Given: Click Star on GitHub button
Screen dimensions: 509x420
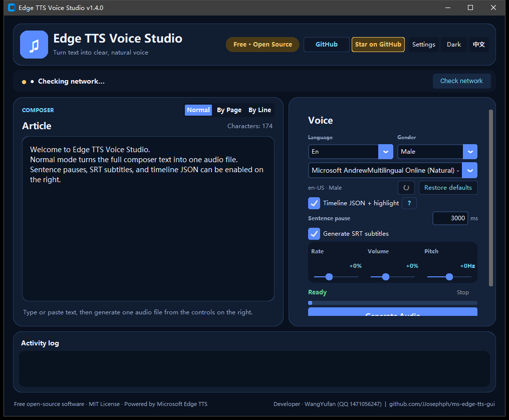Looking at the screenshot, I should coord(378,45).
